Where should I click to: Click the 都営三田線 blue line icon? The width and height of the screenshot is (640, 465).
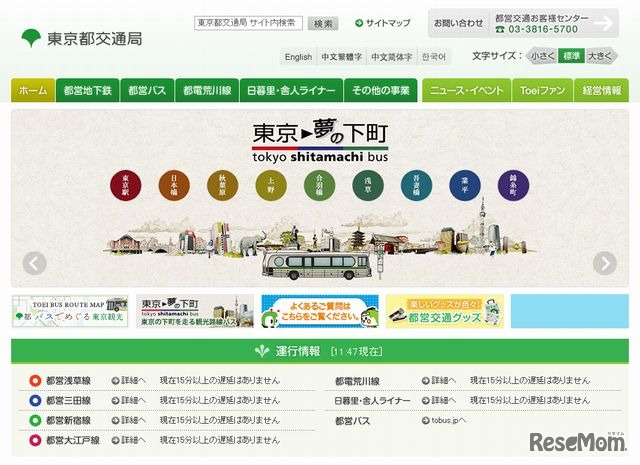(36, 400)
